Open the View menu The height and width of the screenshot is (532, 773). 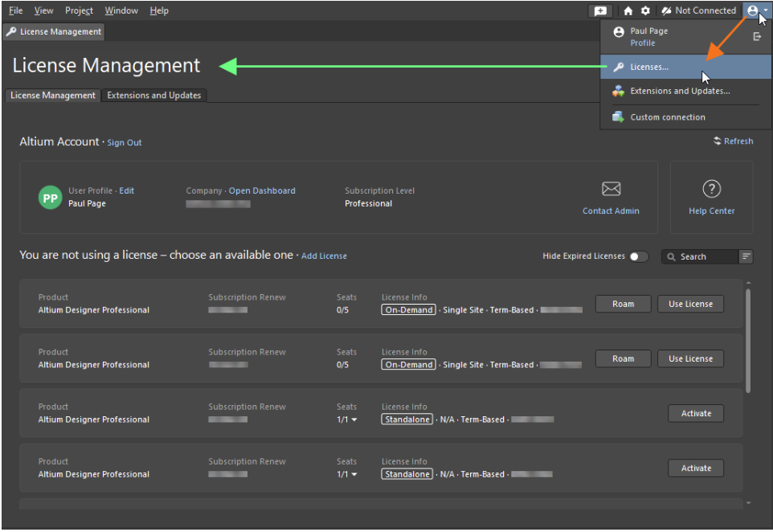coord(43,10)
